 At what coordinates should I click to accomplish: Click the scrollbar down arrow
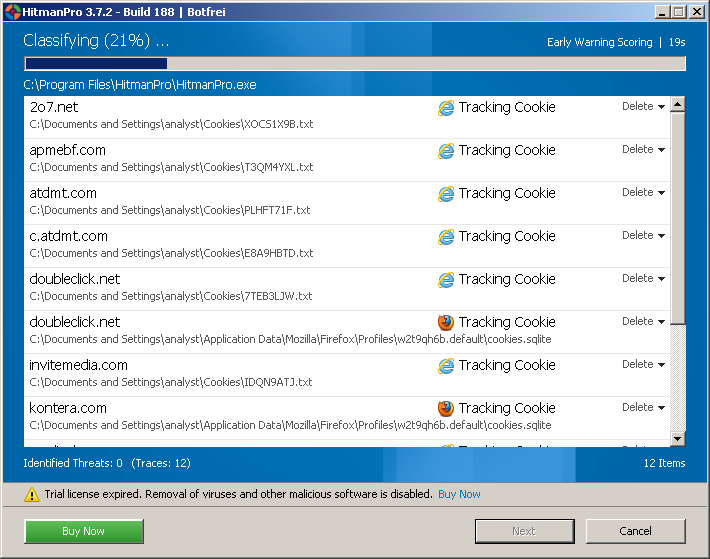coord(677,438)
